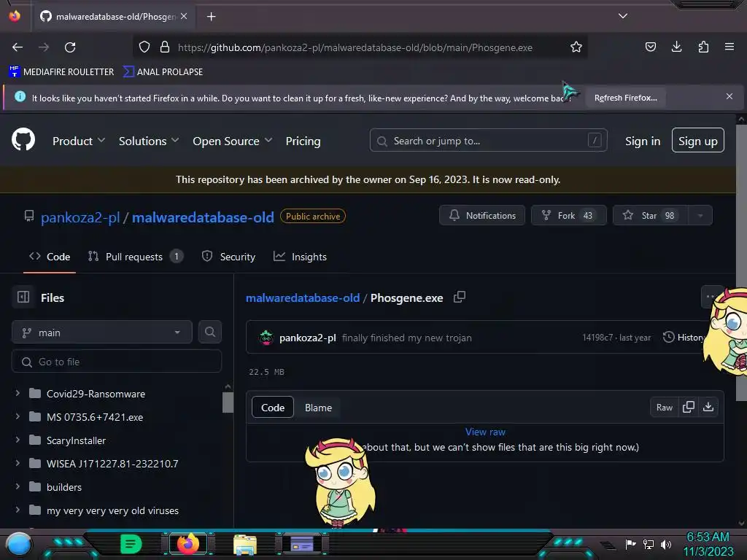Open the Firefox hamburger menu
This screenshot has width=747, height=560.
729,47
